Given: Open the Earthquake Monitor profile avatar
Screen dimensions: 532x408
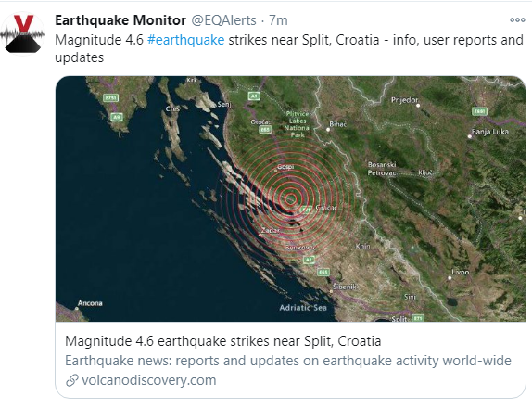Looking at the screenshot, I should 23,33.
